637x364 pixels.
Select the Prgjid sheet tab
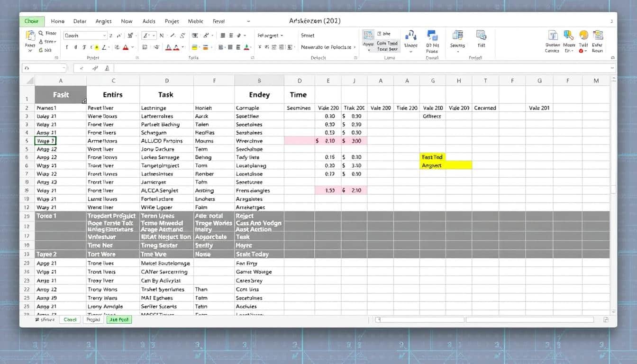tap(93, 320)
